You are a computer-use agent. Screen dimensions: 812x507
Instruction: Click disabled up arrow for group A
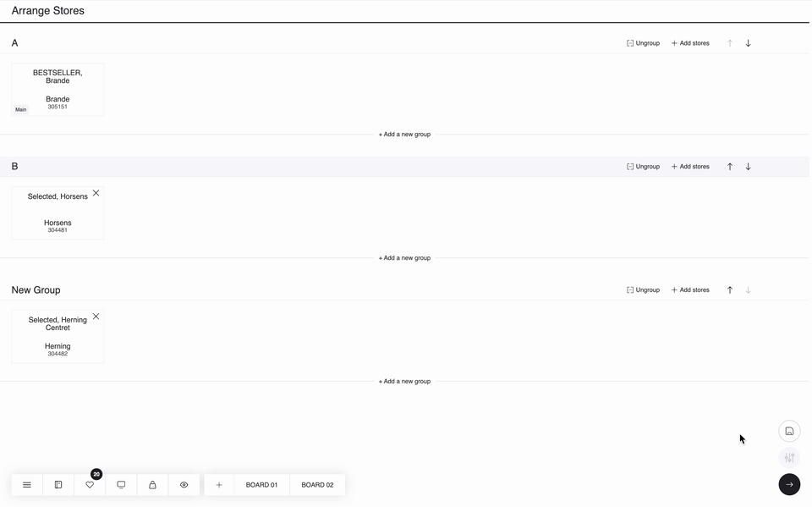click(730, 43)
